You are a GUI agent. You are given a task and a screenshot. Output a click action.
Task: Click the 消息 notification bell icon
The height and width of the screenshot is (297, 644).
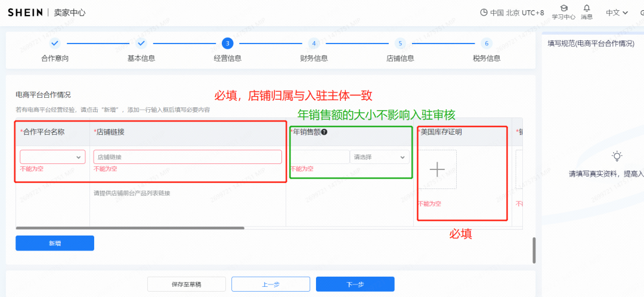click(x=587, y=8)
